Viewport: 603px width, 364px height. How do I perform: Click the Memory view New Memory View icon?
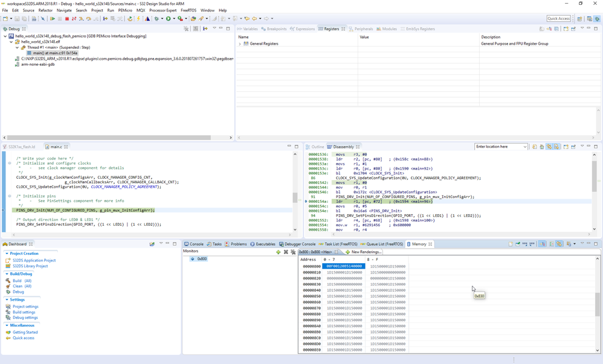(x=511, y=244)
